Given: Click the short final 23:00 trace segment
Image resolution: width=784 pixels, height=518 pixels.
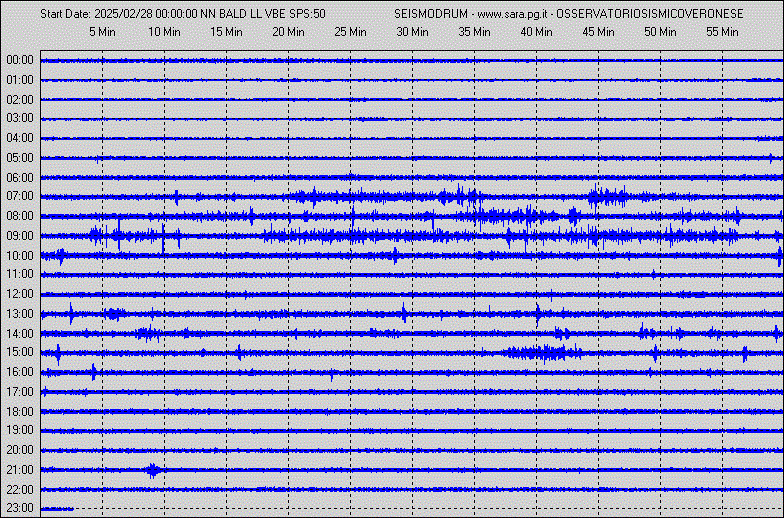Looking at the screenshot, I should pyautogui.click(x=57, y=509).
